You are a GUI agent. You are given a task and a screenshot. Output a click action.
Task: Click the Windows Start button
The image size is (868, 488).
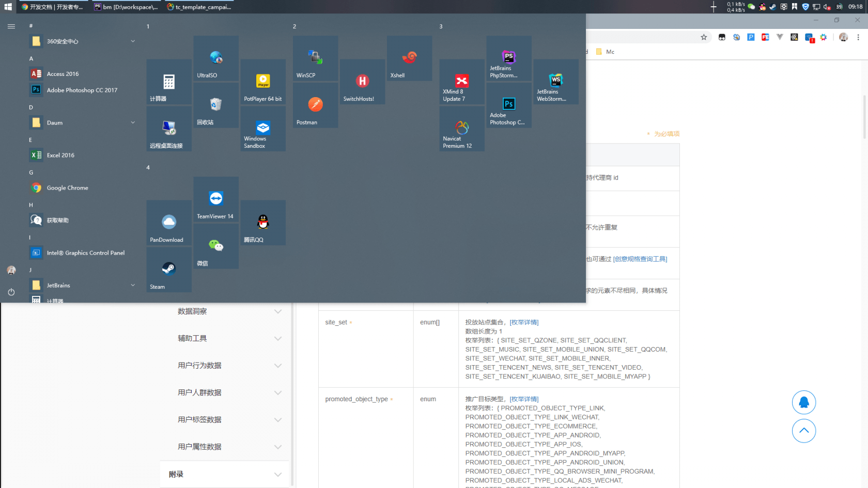8,7
